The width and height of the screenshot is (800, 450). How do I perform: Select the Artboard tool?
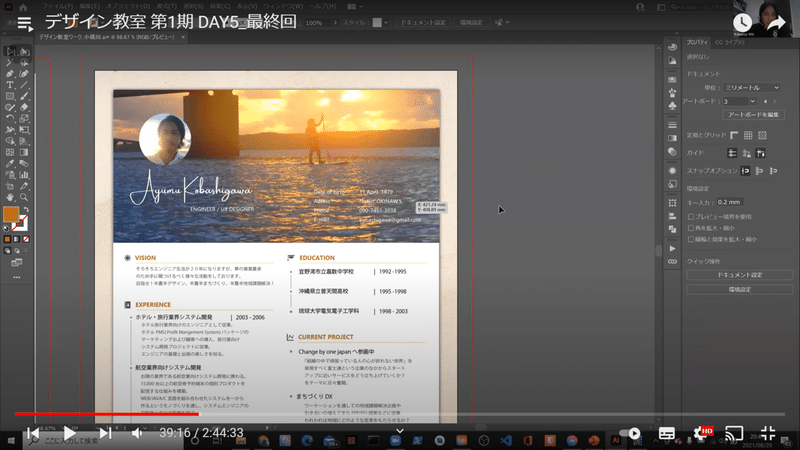[x=10, y=186]
